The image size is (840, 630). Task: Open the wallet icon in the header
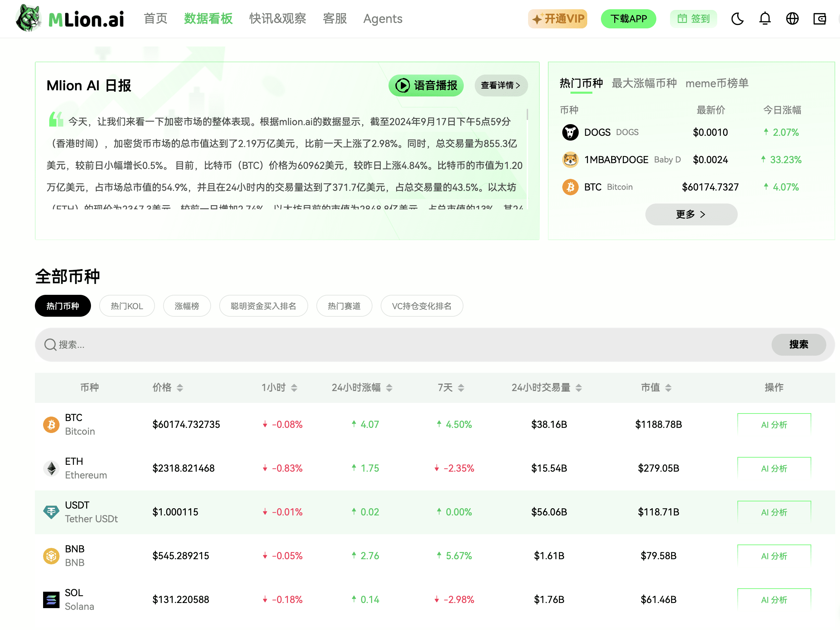tap(819, 18)
